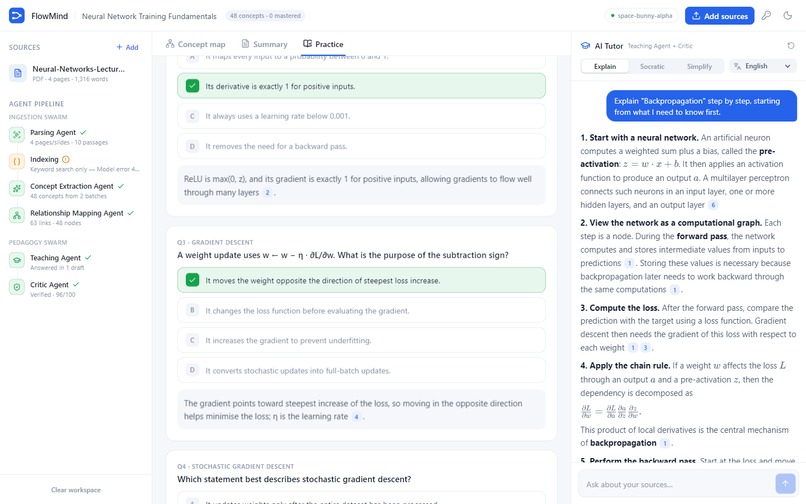Toggle dark mode moon icon
Image resolution: width=806 pixels, height=504 pixels.
[787, 15]
